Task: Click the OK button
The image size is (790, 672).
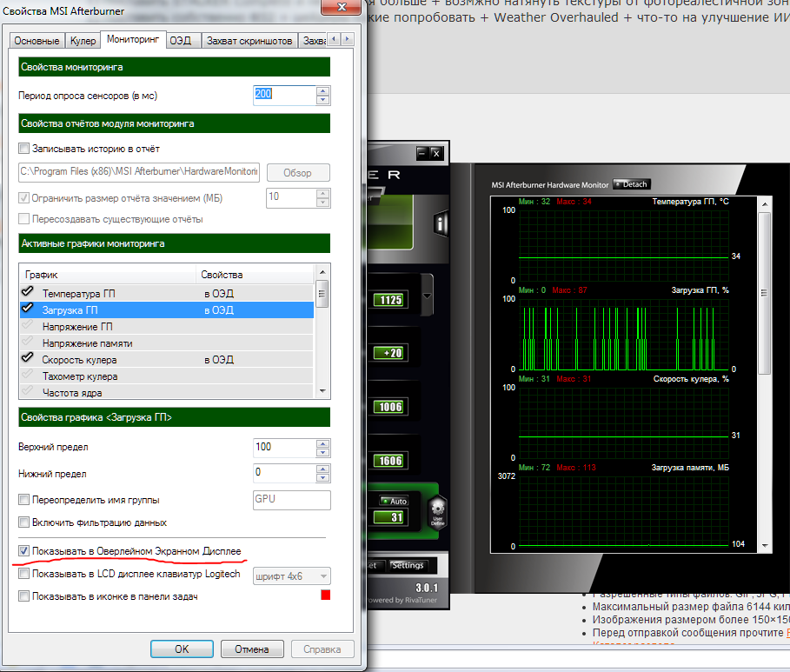Action: (x=182, y=649)
